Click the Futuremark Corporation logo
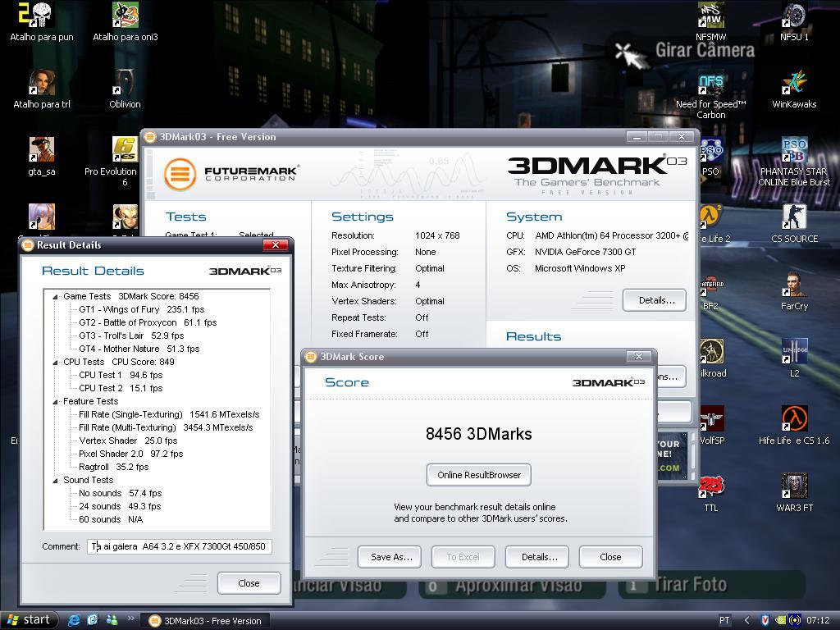The image size is (840, 630). pos(232,174)
